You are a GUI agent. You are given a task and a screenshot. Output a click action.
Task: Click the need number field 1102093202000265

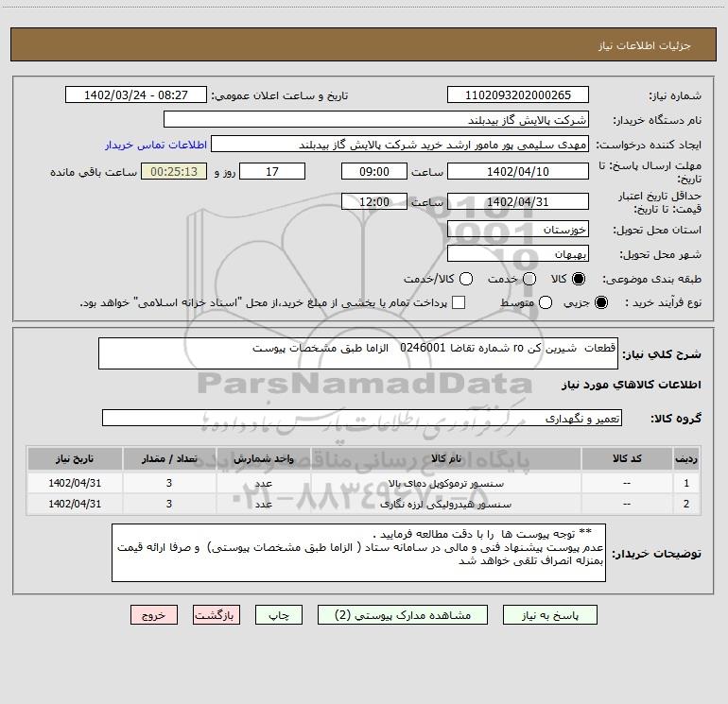(518, 94)
